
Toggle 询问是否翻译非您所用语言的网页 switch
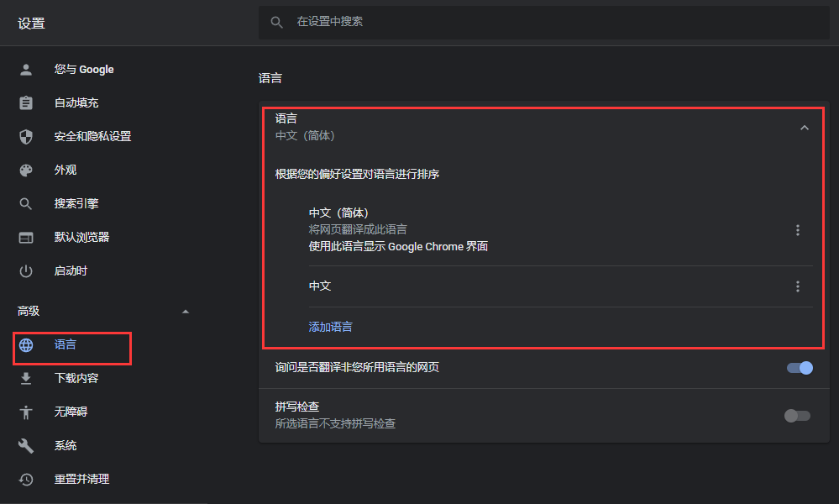[800, 368]
